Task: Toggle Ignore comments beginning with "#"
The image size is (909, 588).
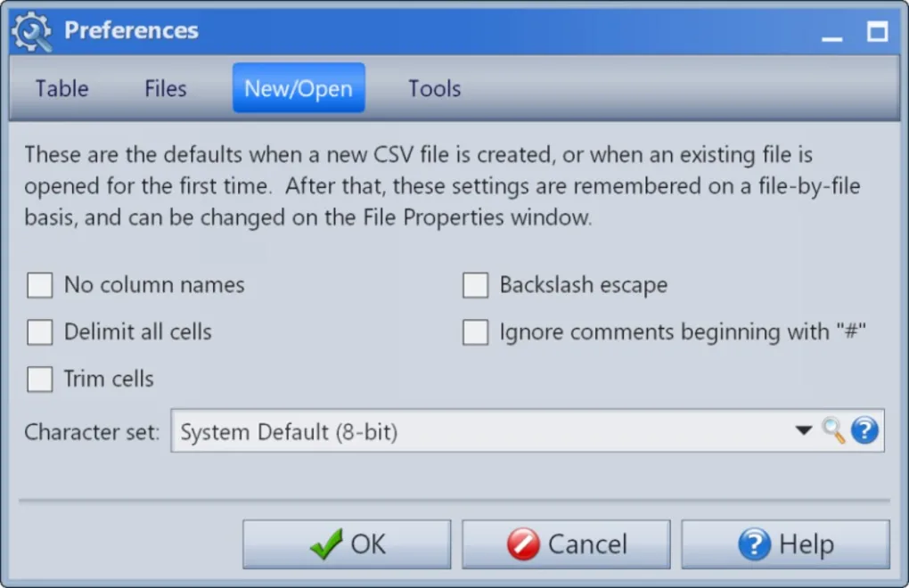Action: (x=476, y=332)
